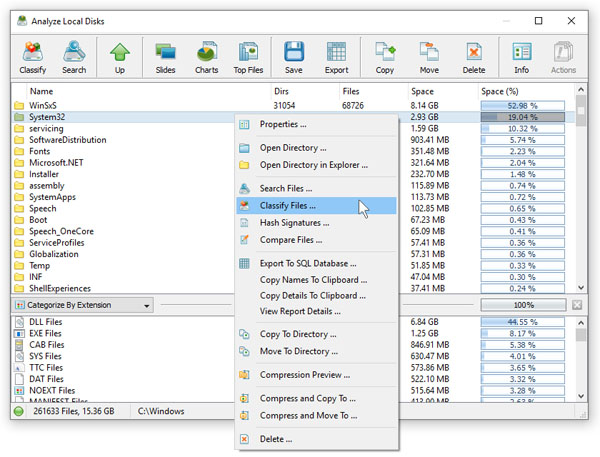Click the WinSxS 52.98 % bar
This screenshot has height=457, width=600.
(x=523, y=106)
